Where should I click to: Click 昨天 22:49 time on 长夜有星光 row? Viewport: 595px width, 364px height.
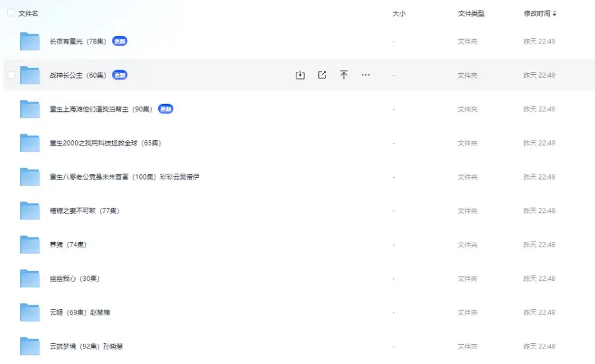[539, 41]
